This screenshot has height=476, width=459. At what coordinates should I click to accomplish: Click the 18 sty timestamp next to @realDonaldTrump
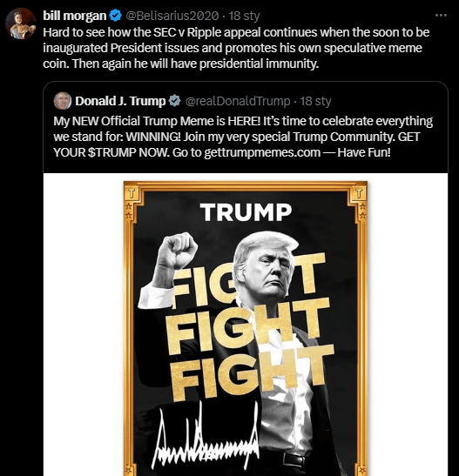point(315,101)
